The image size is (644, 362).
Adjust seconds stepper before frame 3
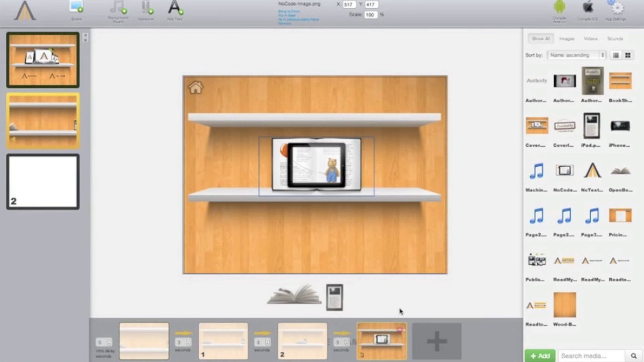pyautogui.click(x=346, y=342)
